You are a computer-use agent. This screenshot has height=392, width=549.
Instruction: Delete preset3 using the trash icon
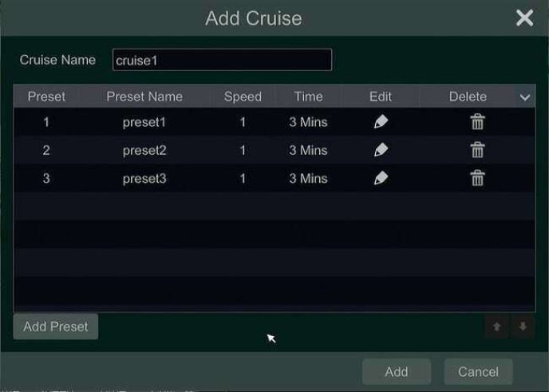coord(477,179)
